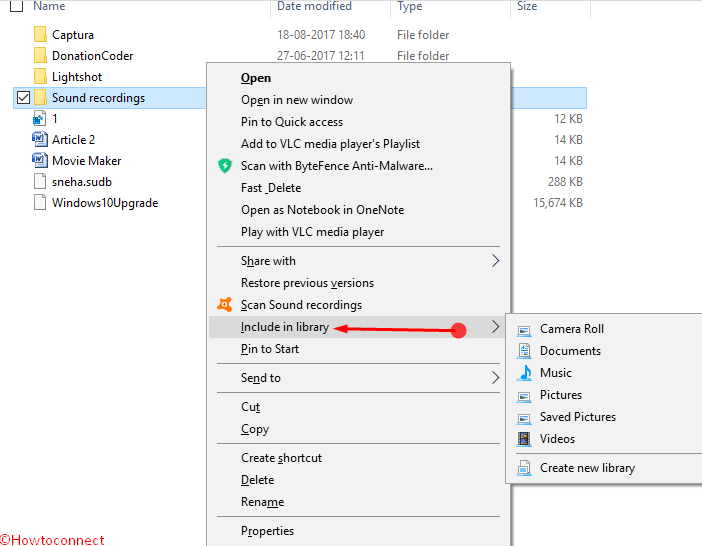The width and height of the screenshot is (702, 546).
Task: Click the Pictures library icon
Action: pyautogui.click(x=524, y=396)
